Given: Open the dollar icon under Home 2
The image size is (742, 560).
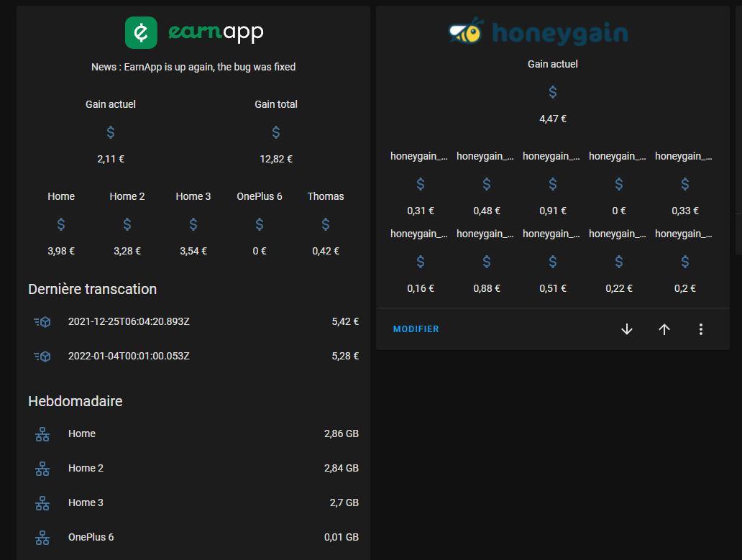Looking at the screenshot, I should point(127,224).
